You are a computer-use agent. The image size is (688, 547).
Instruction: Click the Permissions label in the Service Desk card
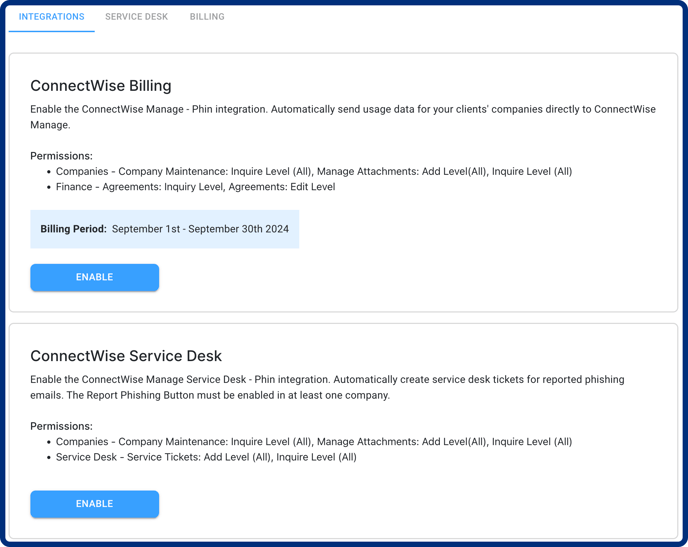61,426
